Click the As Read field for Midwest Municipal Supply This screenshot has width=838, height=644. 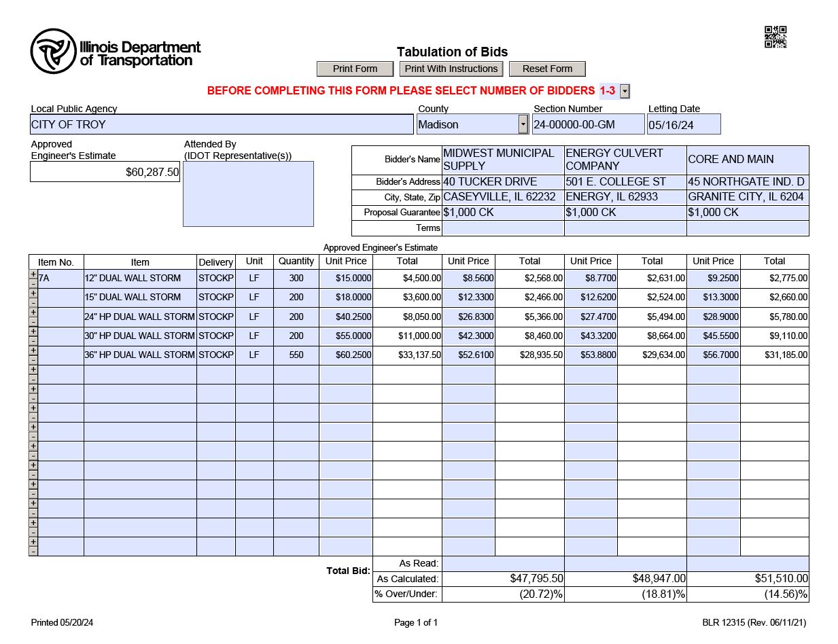[502, 564]
